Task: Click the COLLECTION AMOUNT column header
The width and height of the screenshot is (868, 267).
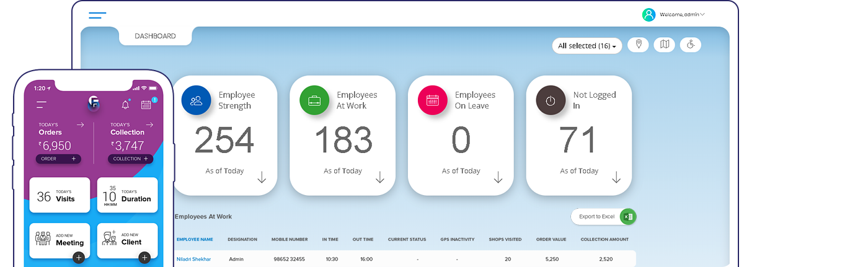Action: point(604,239)
